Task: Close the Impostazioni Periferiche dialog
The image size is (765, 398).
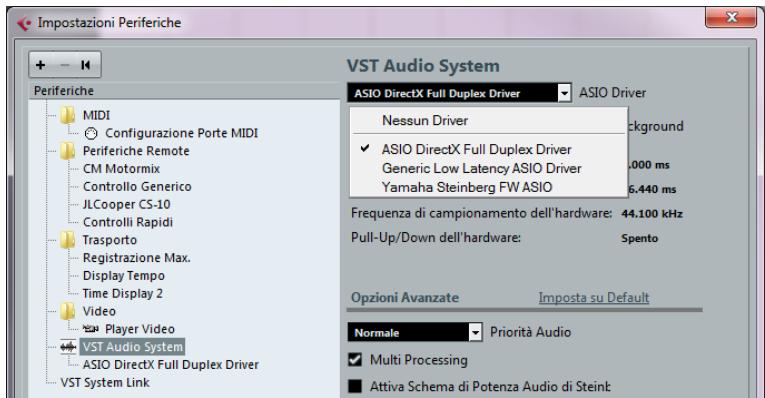Action: pyautogui.click(x=731, y=17)
